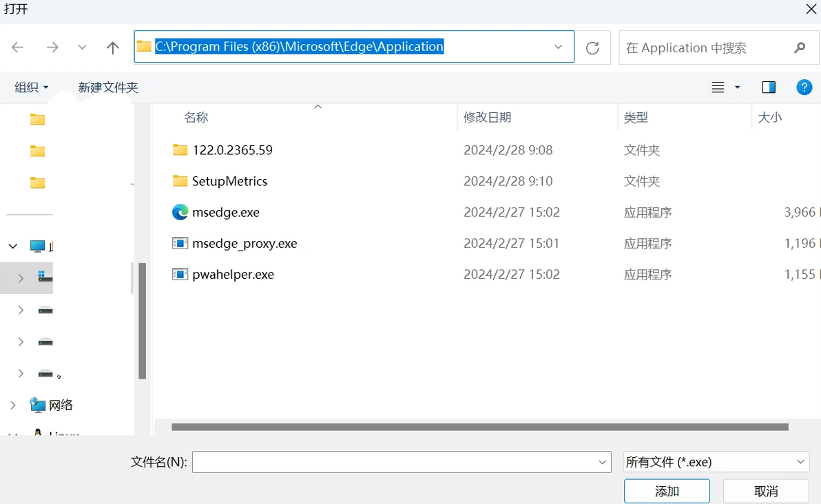Select folder icon of 122.0.2365.59

[x=180, y=149]
